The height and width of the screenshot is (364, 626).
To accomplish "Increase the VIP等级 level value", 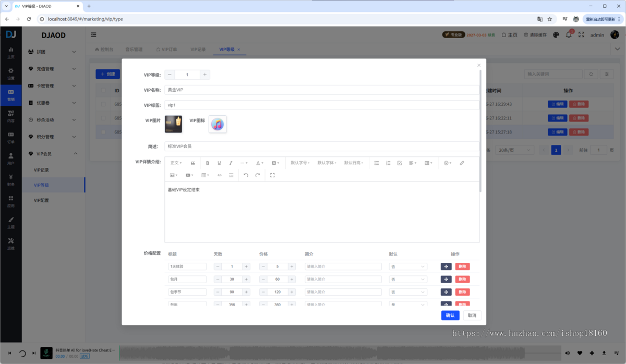I will (205, 75).
